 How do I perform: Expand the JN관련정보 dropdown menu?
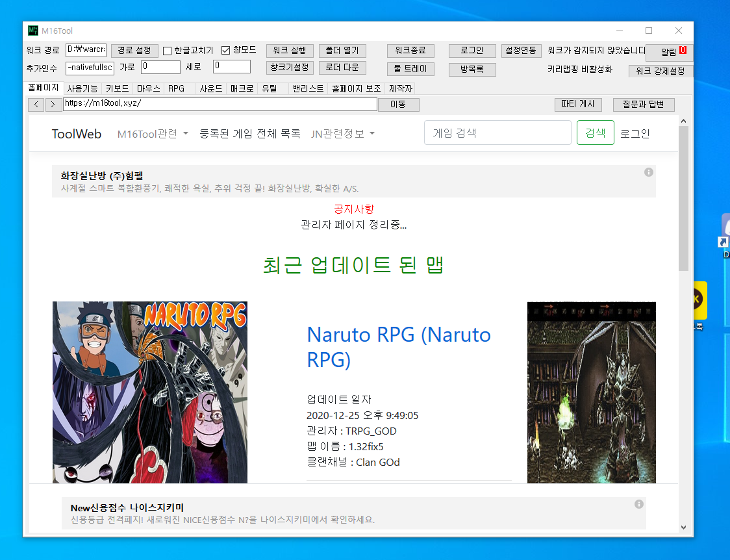[343, 134]
